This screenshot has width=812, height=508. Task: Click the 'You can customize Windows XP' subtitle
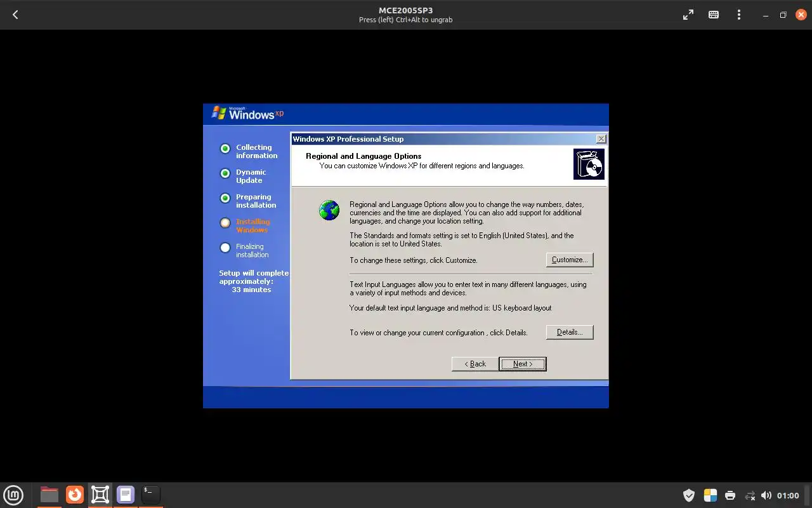[422, 166]
